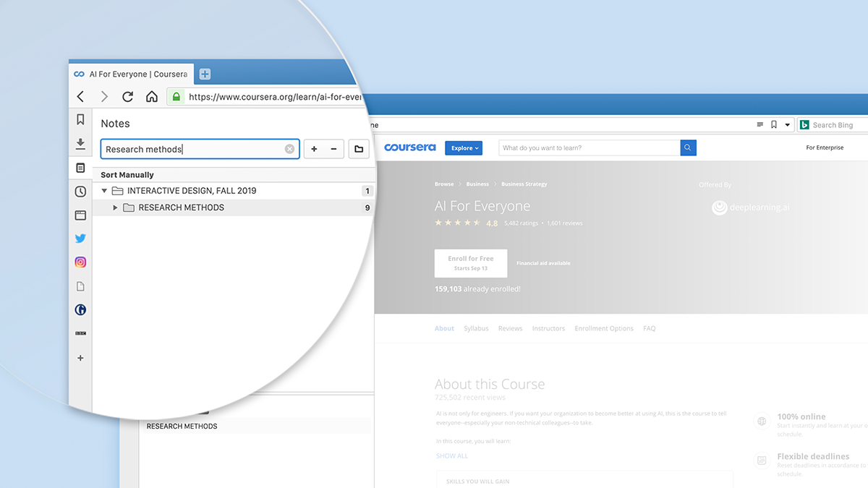The width and height of the screenshot is (868, 488).
Task: Open the Window panel in the sidebar
Action: (80, 215)
